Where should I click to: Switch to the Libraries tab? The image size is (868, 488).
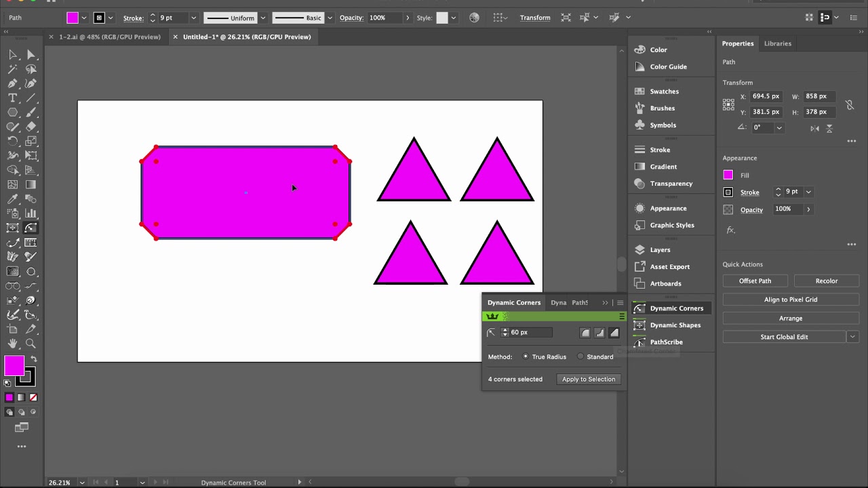pyautogui.click(x=777, y=43)
